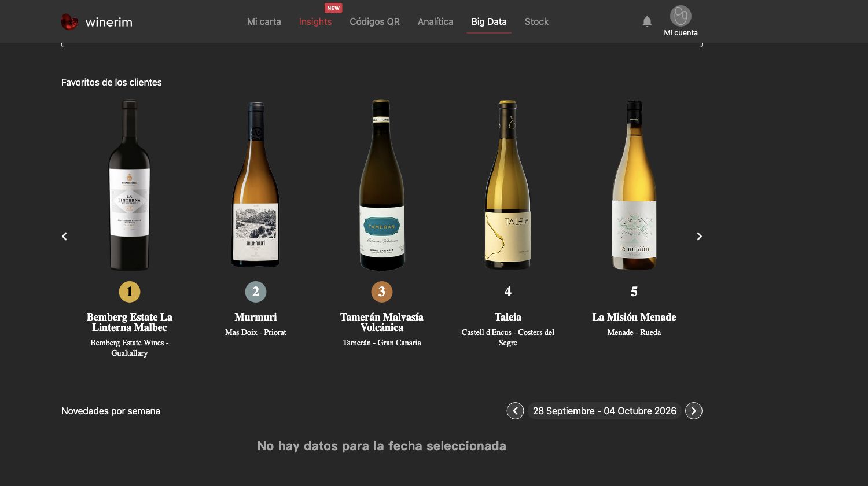Click the winerim logo
This screenshot has height=486, width=868.
coord(97,22)
